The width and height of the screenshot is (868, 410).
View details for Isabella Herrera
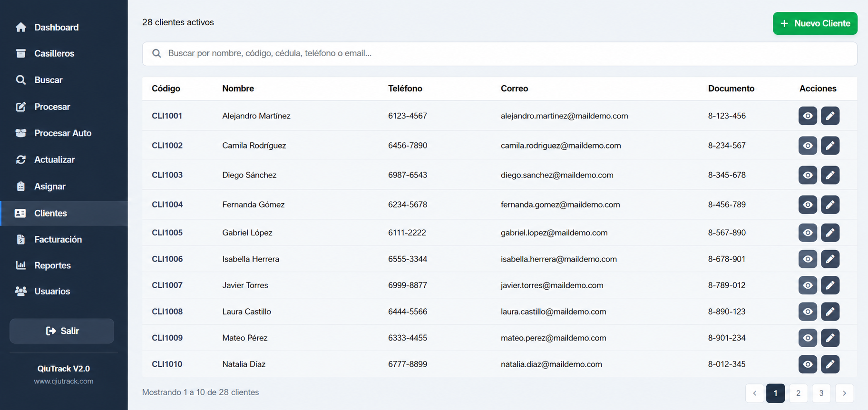[x=808, y=259]
